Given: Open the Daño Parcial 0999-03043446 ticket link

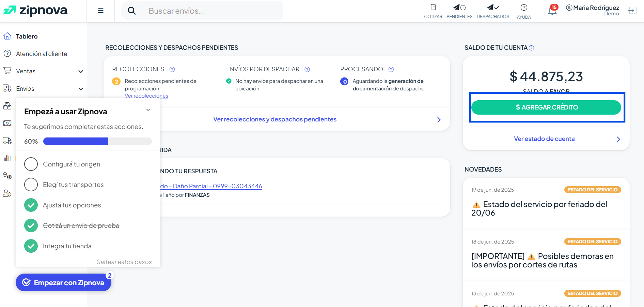Looking at the screenshot, I should tap(211, 186).
